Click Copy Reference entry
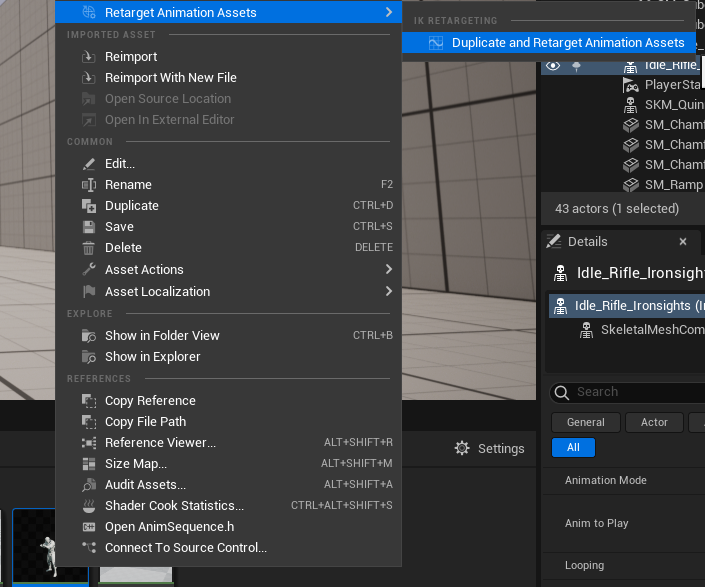The width and height of the screenshot is (705, 587). click(228, 401)
